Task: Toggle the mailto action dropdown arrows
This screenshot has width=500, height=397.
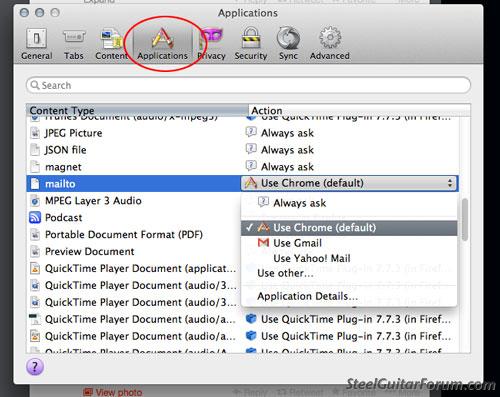Action: tap(450, 183)
